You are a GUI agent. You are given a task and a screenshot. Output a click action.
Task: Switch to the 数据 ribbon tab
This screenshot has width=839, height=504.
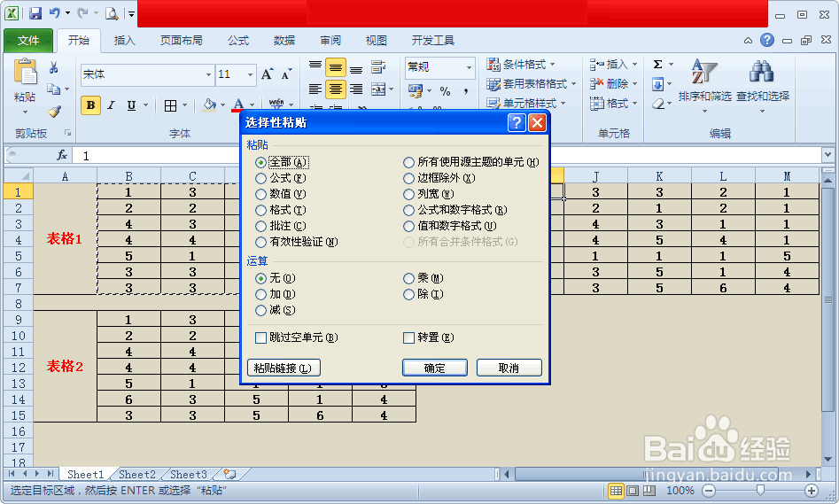pos(284,40)
